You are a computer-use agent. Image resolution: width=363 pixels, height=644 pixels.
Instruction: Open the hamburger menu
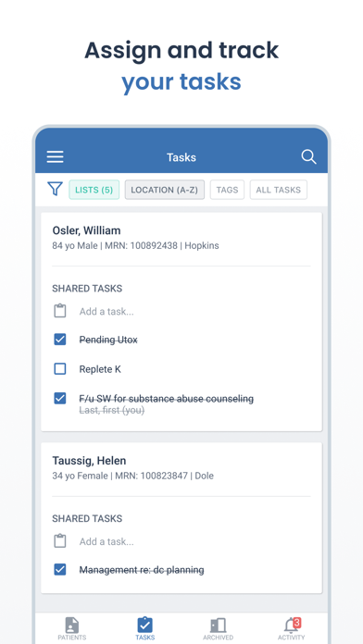pos(55,157)
